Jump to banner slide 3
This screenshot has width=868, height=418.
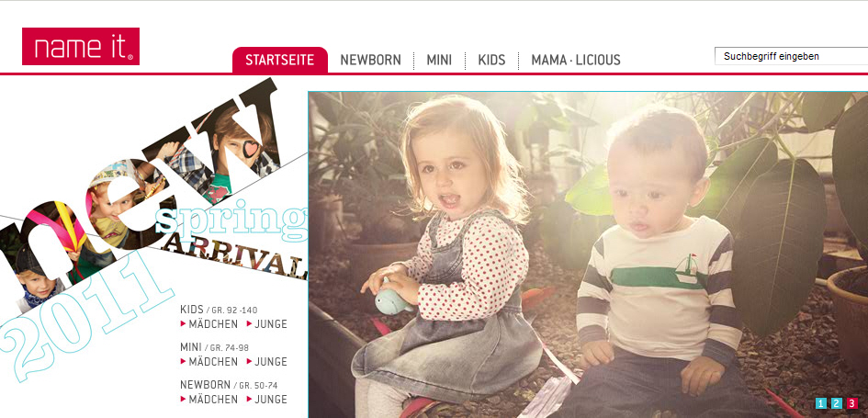click(x=851, y=403)
